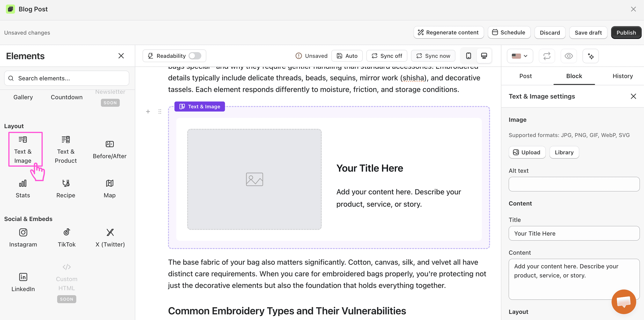Add a Recipe element

pyautogui.click(x=66, y=189)
